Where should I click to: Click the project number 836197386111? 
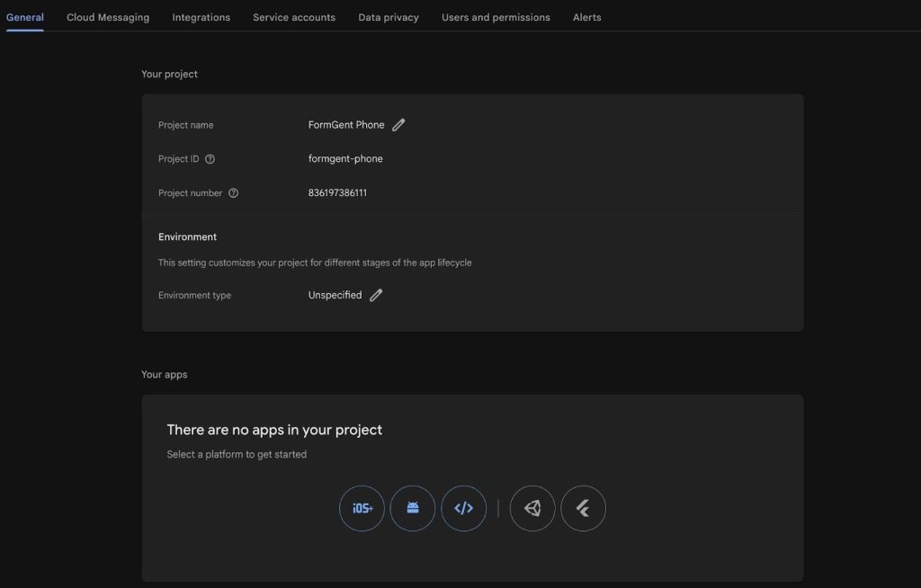click(337, 192)
